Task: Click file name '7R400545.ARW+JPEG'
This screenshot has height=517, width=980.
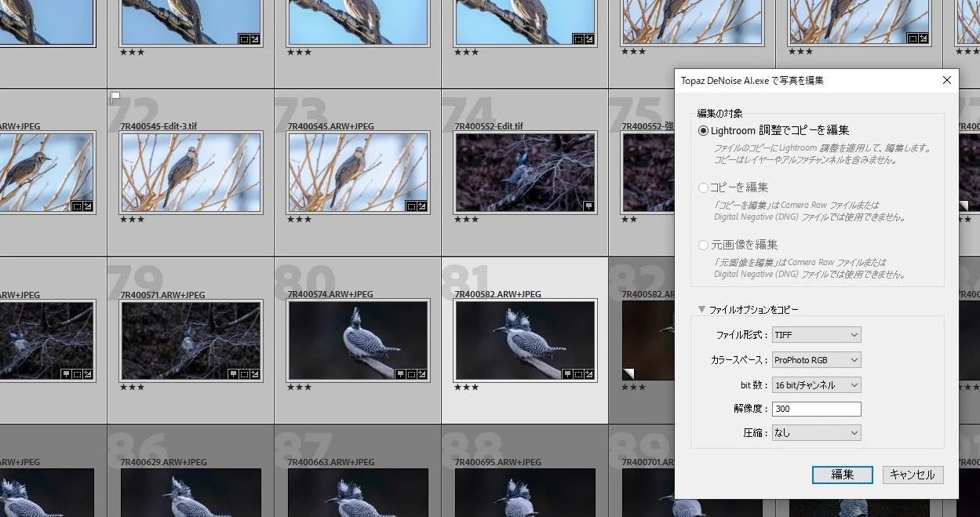Action: [330, 126]
